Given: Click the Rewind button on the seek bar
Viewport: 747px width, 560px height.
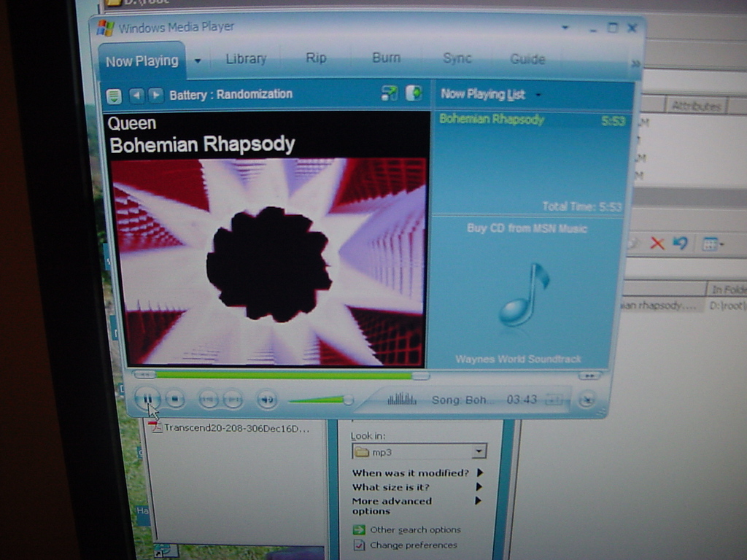Looking at the screenshot, I should [x=145, y=376].
